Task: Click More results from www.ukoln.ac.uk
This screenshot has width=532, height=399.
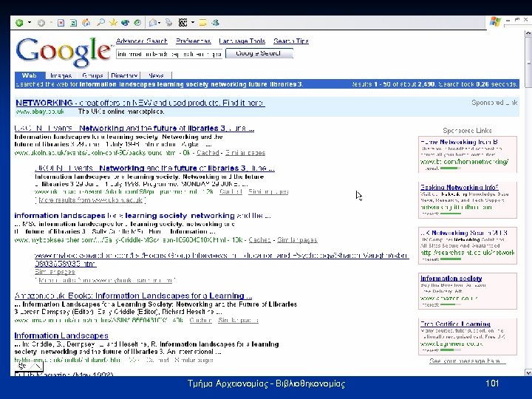Action: [91, 200]
